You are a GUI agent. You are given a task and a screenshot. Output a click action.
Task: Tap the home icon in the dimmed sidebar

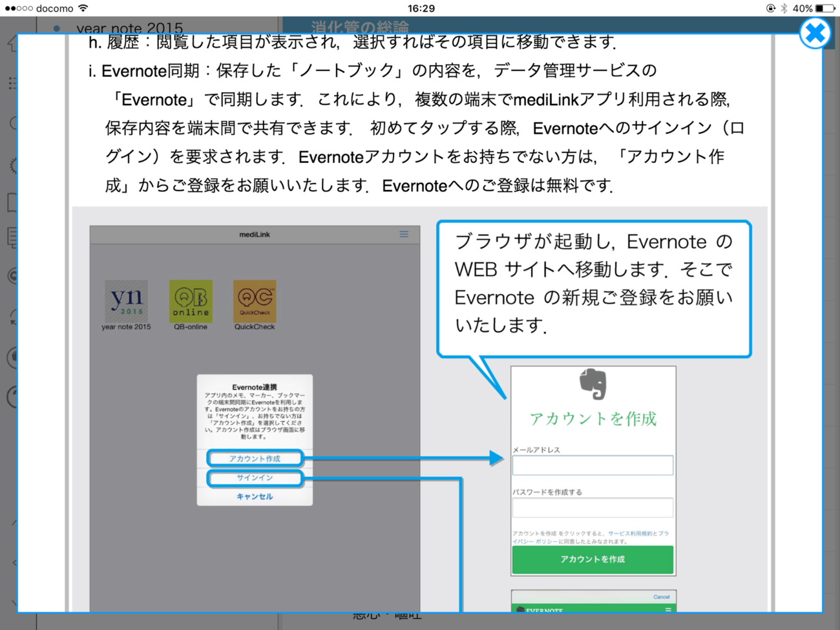tap(12, 43)
